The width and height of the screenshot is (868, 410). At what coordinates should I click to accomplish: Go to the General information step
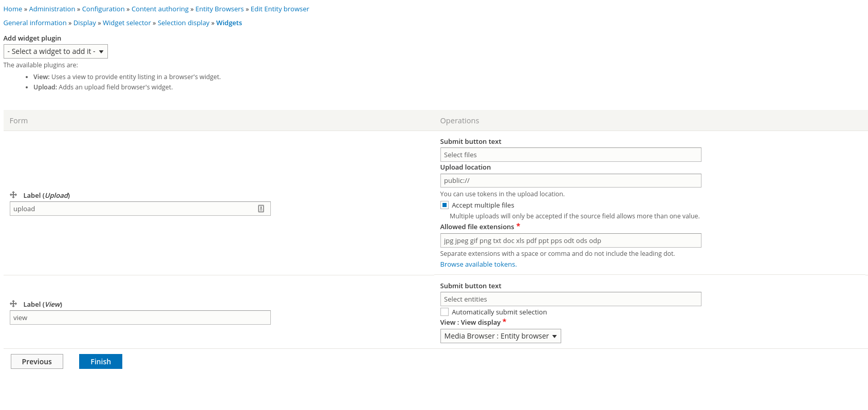[x=35, y=23]
